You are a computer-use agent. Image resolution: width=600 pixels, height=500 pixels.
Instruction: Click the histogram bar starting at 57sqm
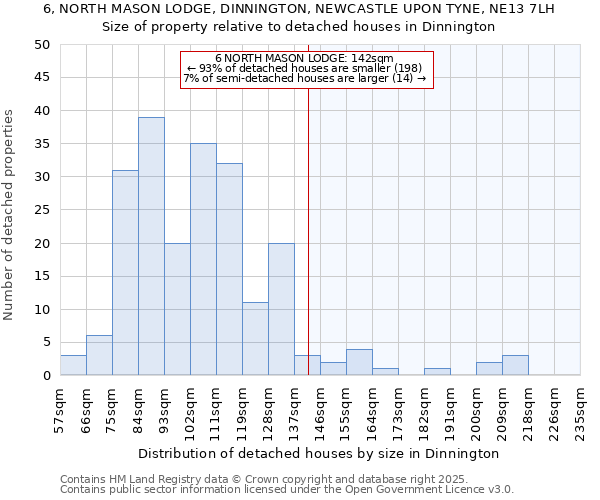coord(73,365)
